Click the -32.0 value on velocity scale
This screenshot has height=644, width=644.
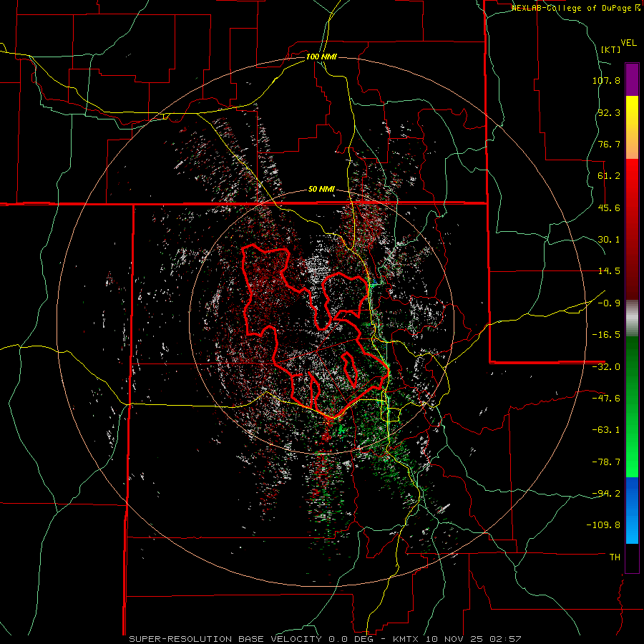coord(606,367)
